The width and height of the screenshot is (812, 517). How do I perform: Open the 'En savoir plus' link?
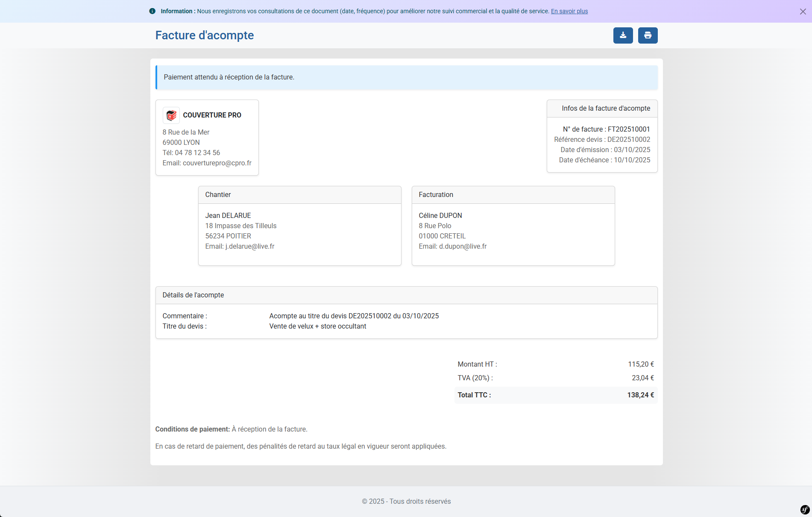[x=569, y=11]
